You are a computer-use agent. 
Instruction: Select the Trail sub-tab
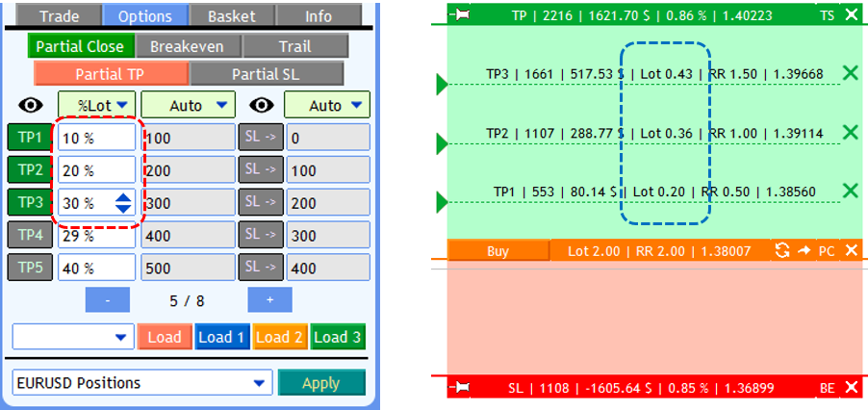coord(295,46)
